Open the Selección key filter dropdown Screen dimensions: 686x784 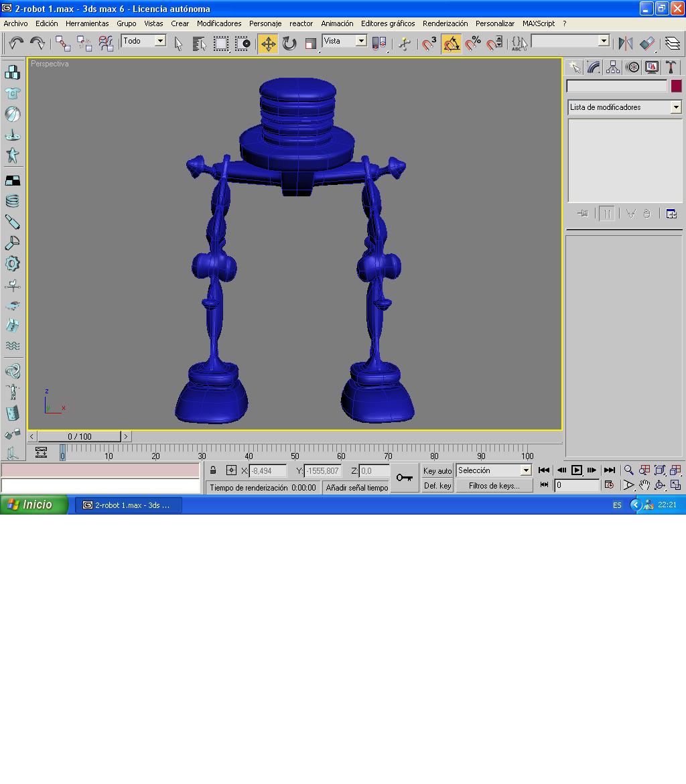[525, 470]
